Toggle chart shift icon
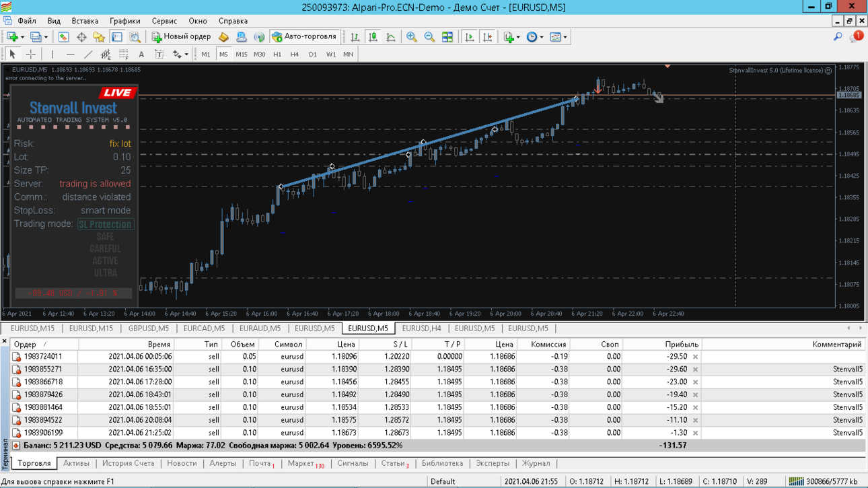Image resolution: width=868 pixels, height=488 pixels. coord(487,37)
